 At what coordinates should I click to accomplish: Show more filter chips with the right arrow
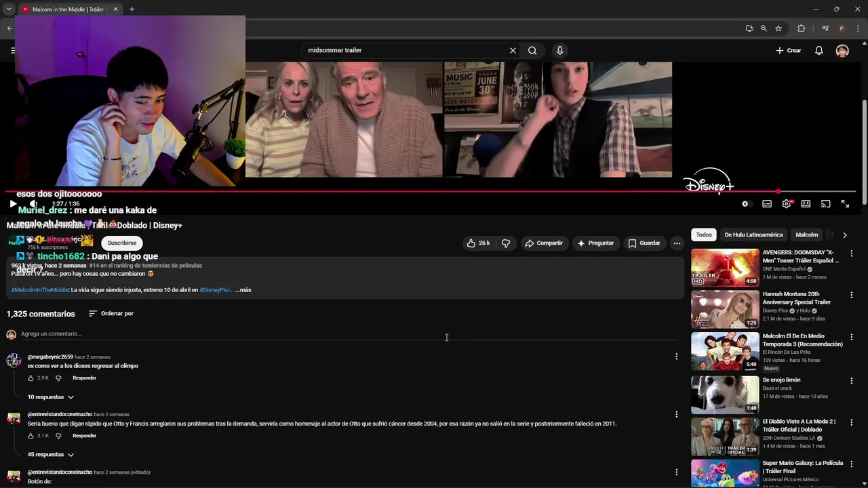tap(844, 235)
